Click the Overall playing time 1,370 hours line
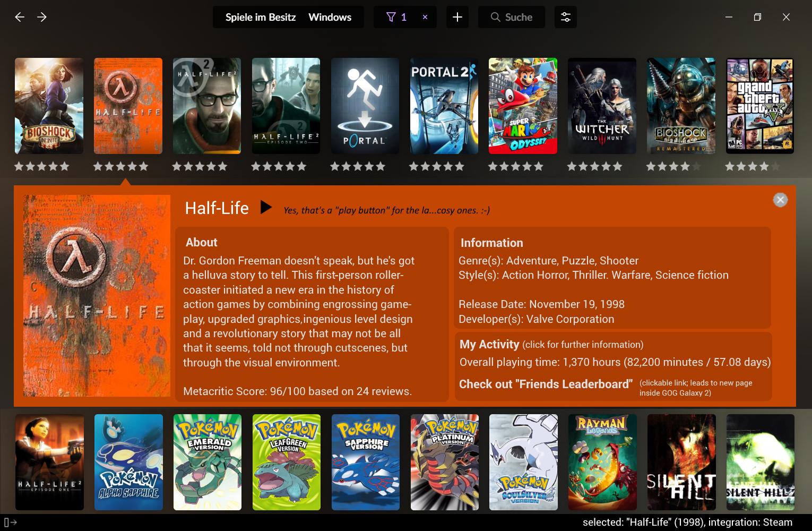The height and width of the screenshot is (531, 812). click(x=615, y=362)
